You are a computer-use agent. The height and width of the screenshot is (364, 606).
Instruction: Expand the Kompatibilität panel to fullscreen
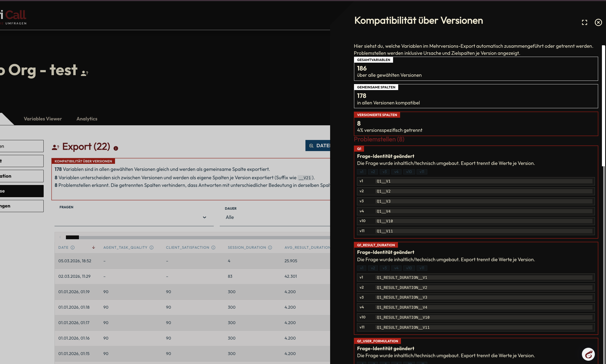(x=585, y=23)
